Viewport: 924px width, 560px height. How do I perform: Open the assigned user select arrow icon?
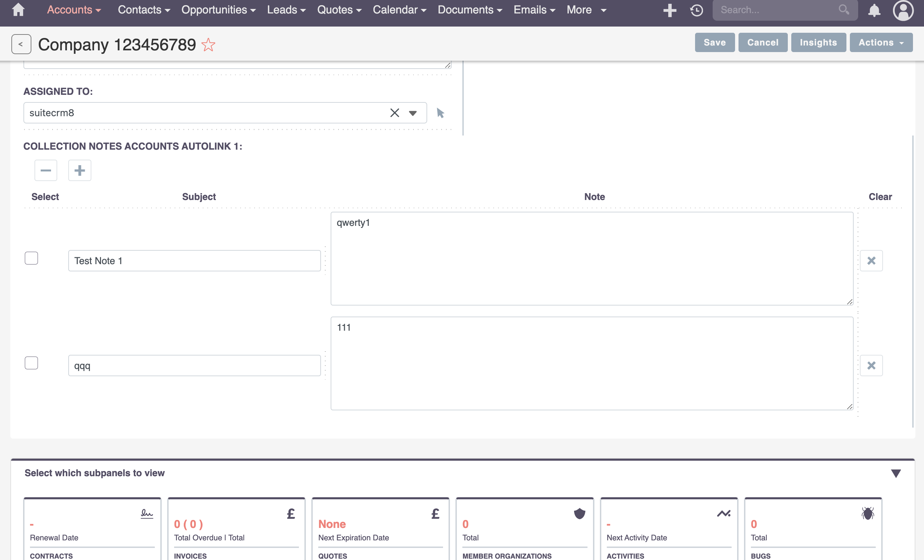click(x=440, y=113)
